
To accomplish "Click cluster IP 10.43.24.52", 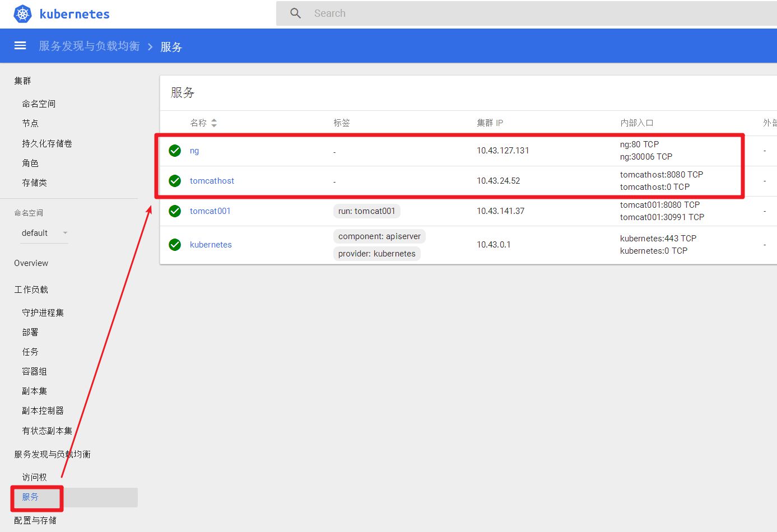I will click(499, 181).
